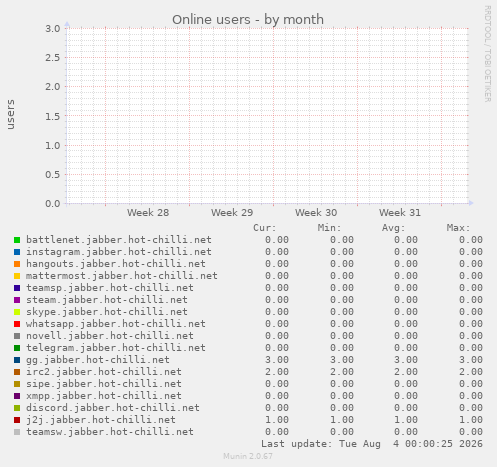Click the y-axis 1.5 tick label
Image resolution: width=497 pixels, height=467 pixels.
point(53,116)
